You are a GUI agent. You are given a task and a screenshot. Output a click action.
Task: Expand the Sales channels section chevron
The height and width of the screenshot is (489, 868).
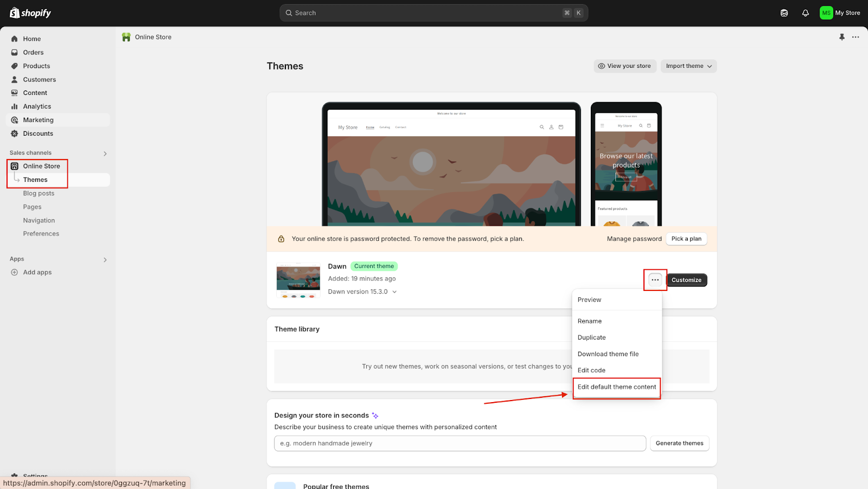pyautogui.click(x=105, y=154)
